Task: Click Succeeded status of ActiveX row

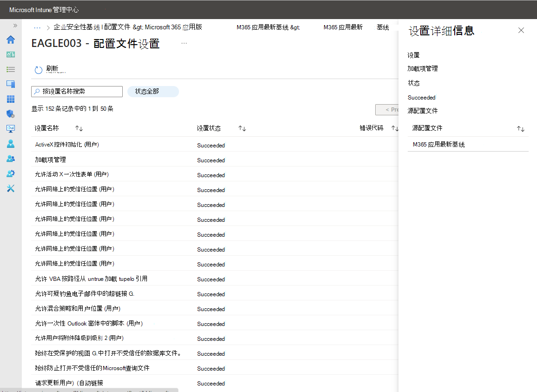Action: coord(211,145)
